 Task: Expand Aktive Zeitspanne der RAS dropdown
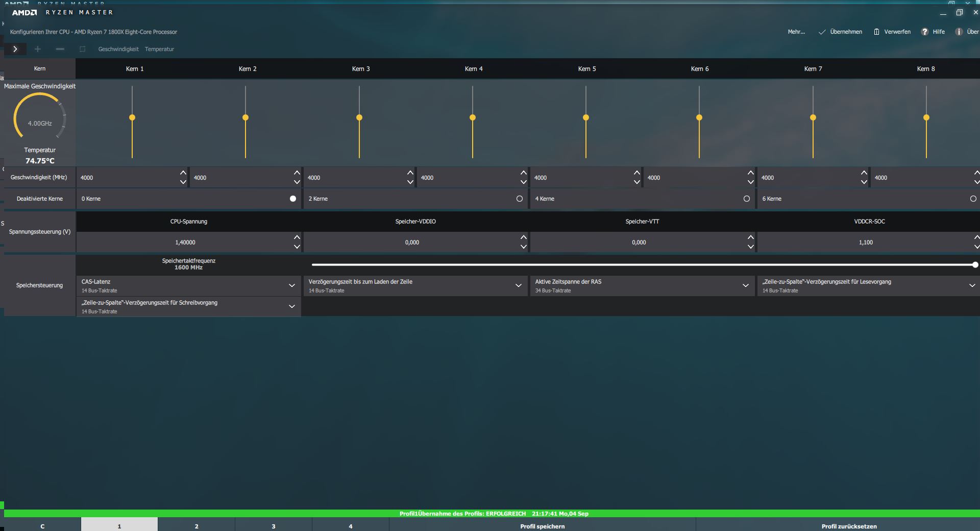coord(746,285)
